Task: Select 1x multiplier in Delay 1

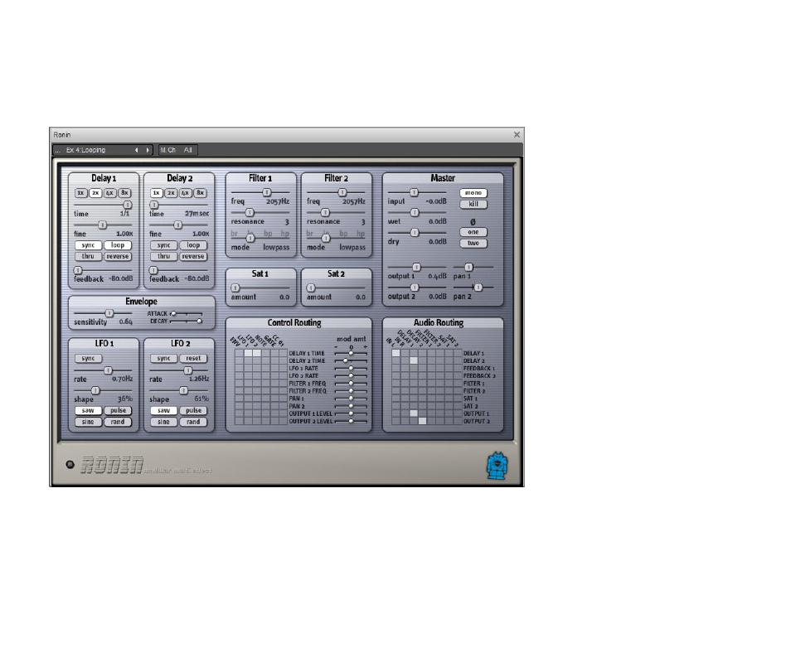Action: [x=80, y=192]
